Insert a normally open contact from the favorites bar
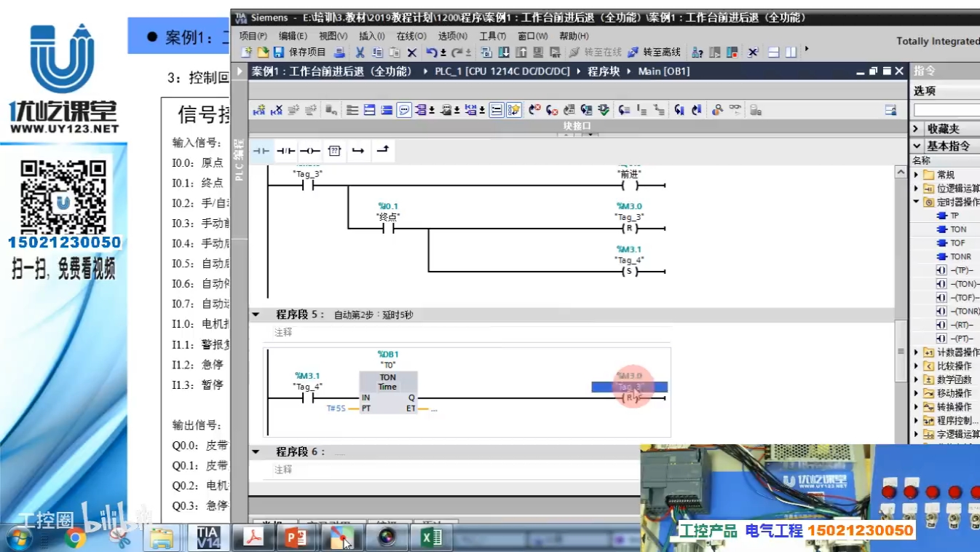Screen dimensions: 980x552 click(x=261, y=151)
